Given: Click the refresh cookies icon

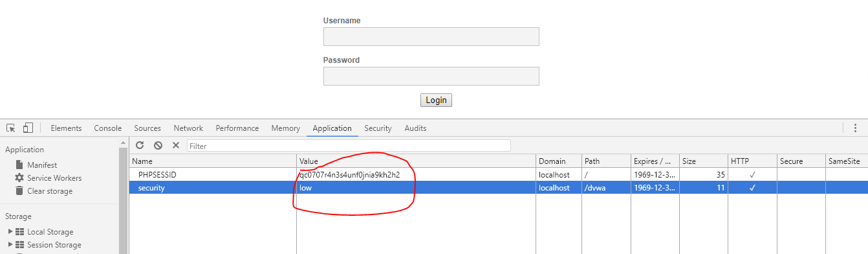Looking at the screenshot, I should 140,146.
